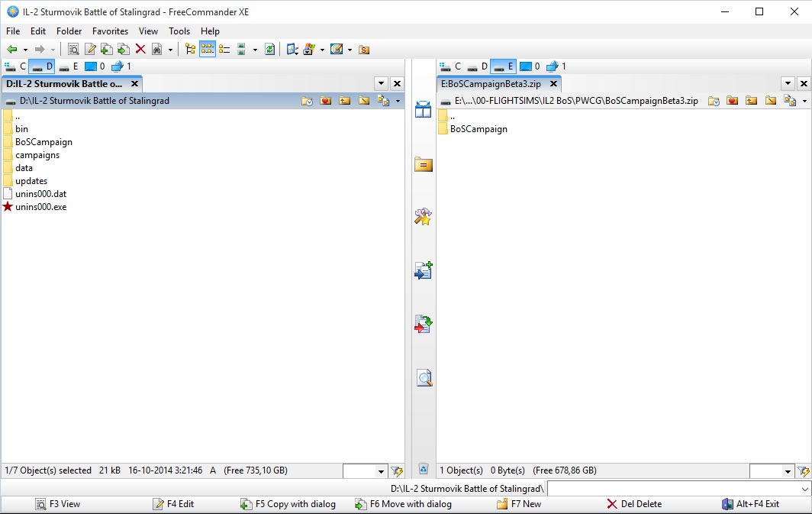812x514 pixels.
Task: Click left panel go to root folder icon
Action: point(364,101)
